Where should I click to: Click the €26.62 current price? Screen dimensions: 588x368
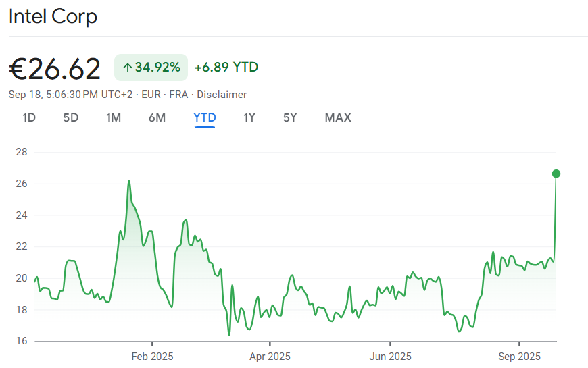point(55,68)
